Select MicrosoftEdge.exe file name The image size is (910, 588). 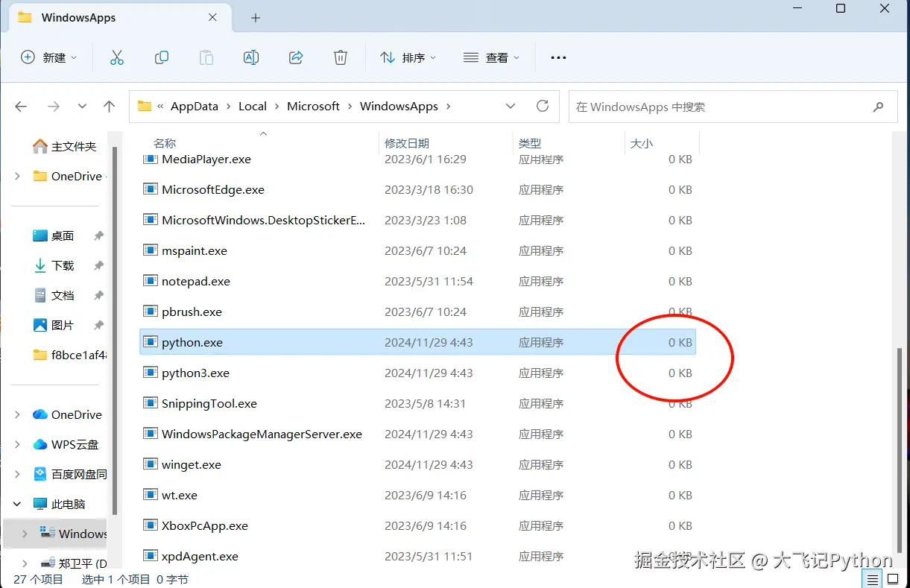pyautogui.click(x=213, y=189)
